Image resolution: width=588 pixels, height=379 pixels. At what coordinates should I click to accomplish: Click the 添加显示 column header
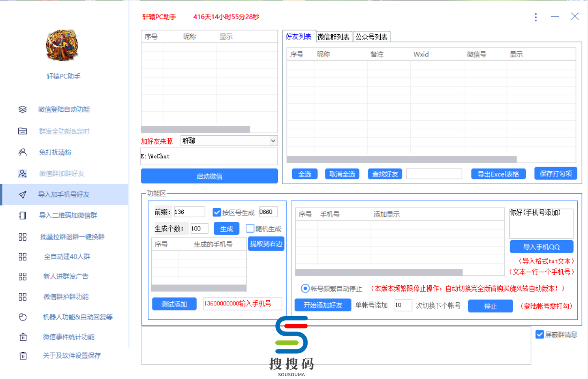point(386,214)
